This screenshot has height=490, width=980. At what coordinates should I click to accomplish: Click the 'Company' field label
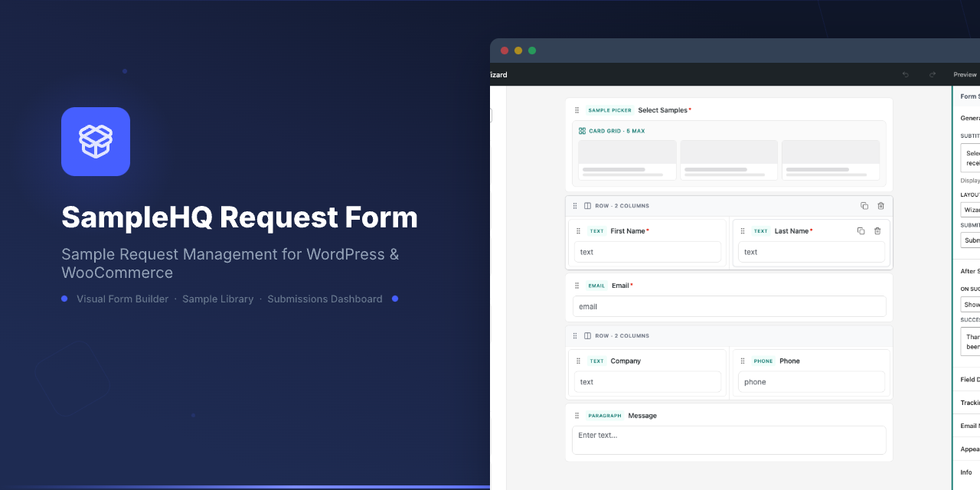pos(626,361)
